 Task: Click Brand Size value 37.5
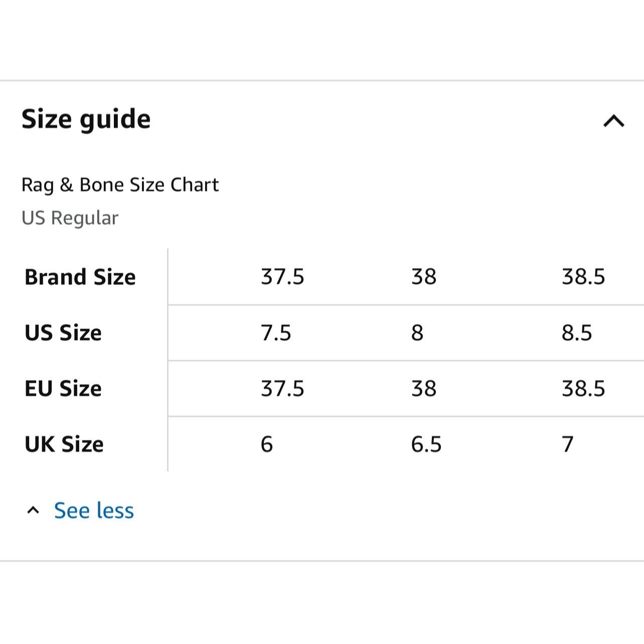click(282, 277)
